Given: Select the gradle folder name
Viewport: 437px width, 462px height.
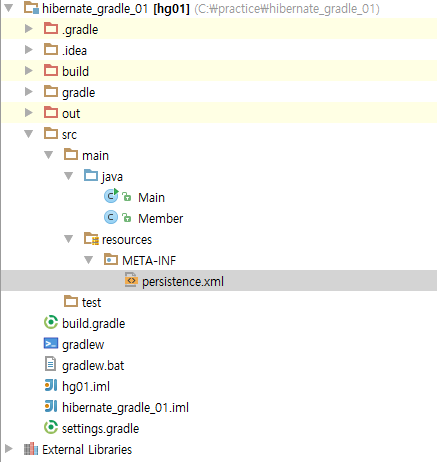Looking at the screenshot, I should (79, 93).
